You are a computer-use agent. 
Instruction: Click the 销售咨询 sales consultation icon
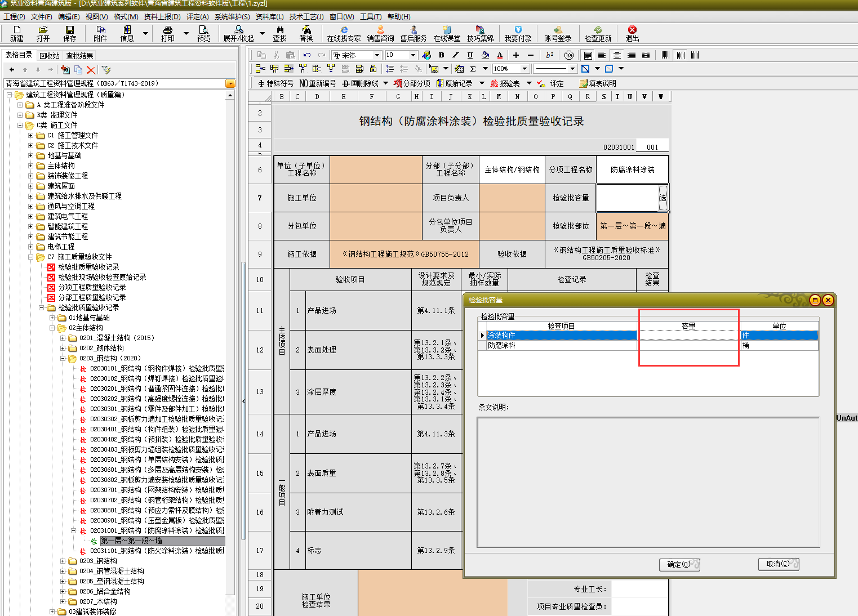[x=380, y=34]
